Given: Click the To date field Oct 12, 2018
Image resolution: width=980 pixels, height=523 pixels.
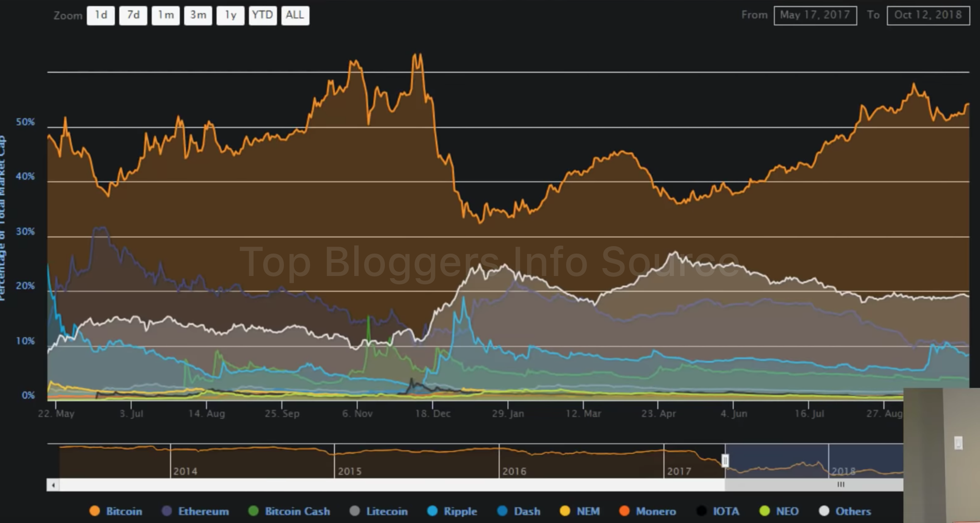Looking at the screenshot, I should tap(928, 15).
